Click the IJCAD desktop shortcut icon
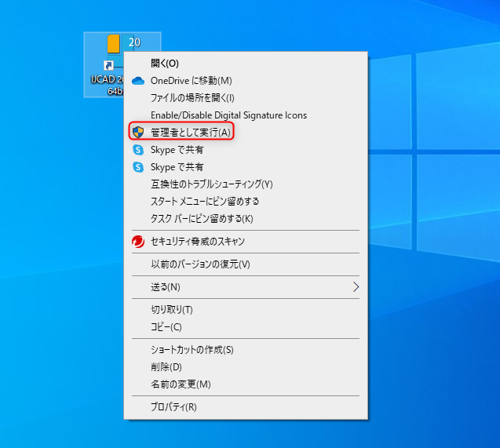 point(104,64)
